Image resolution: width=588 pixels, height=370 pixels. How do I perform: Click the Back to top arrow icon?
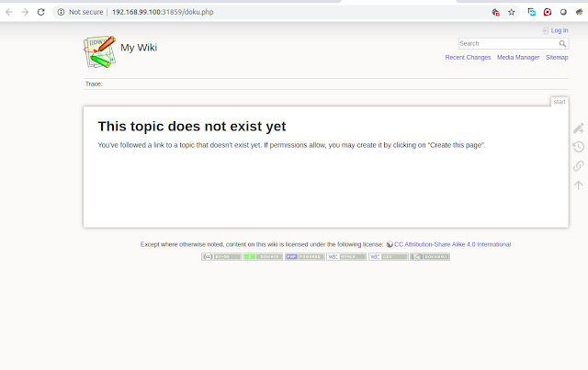point(578,185)
